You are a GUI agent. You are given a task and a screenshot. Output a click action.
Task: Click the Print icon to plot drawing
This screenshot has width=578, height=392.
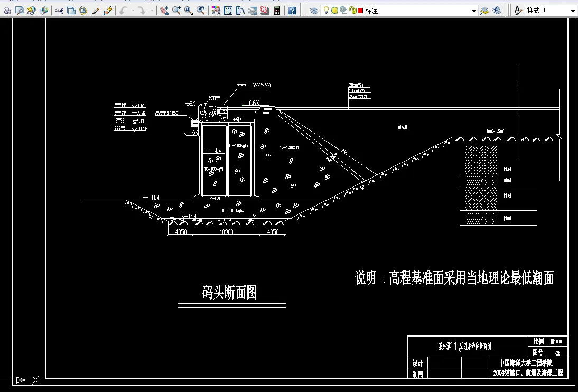(x=7, y=10)
